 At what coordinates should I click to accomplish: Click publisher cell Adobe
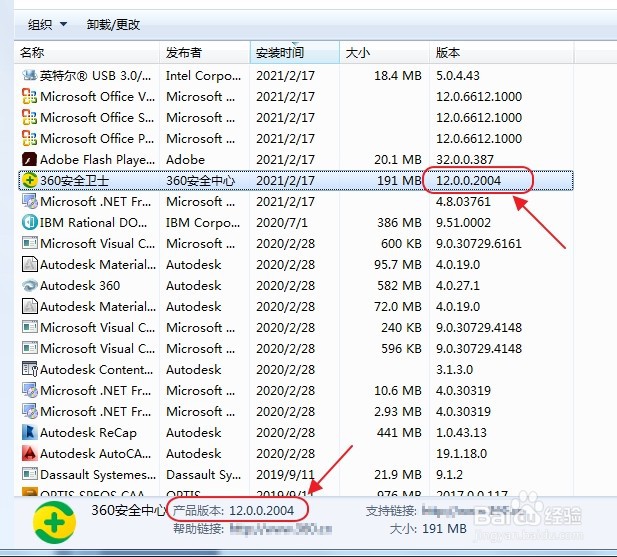point(185,159)
